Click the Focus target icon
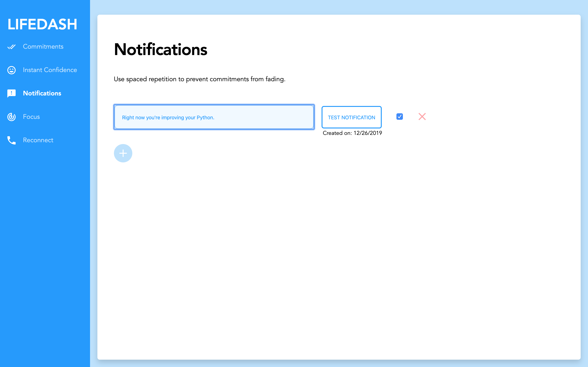The image size is (588, 367). coord(11,117)
